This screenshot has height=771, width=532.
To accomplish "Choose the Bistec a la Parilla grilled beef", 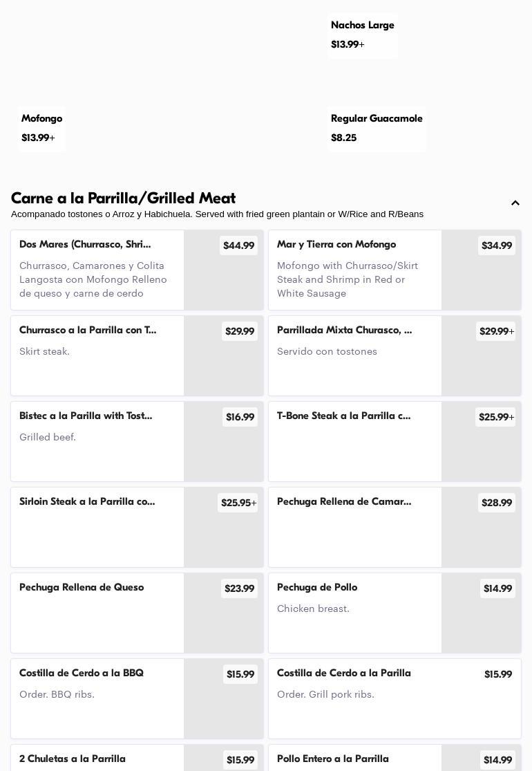I will pos(97,441).
